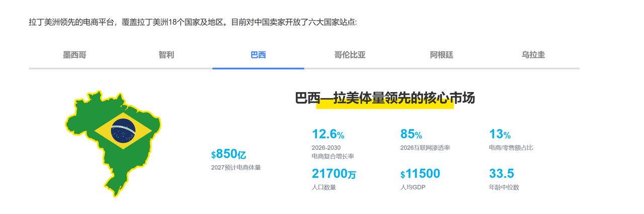Image resolution: width=644 pixels, height=214 pixels.
Task: Click the 2027预计电商体量 label
Action: pos(236,168)
